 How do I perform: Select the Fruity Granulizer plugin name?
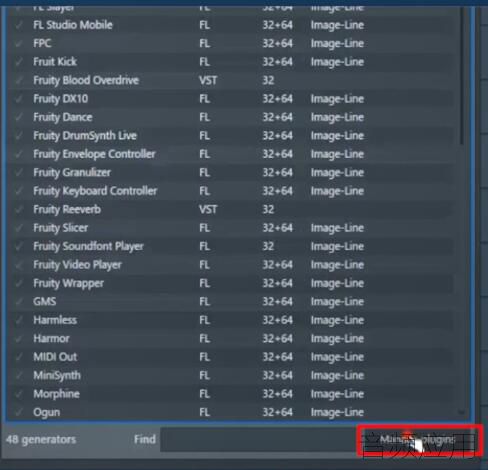pyautogui.click(x=72, y=172)
